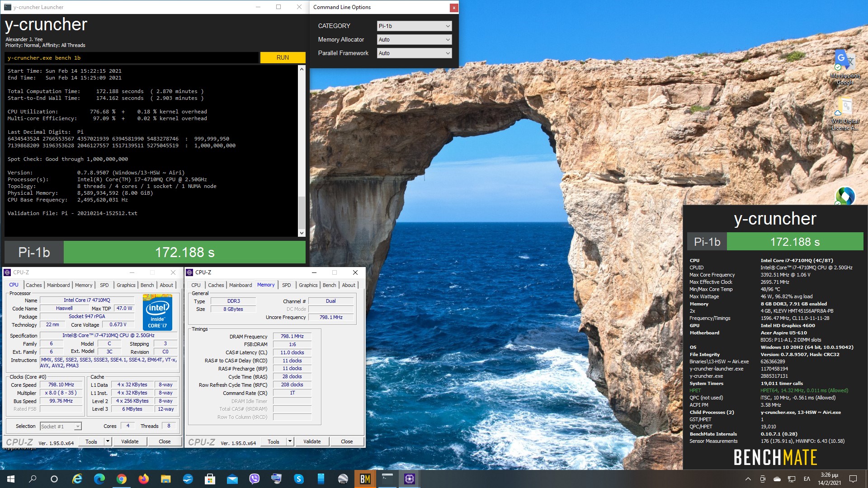
Task: Switch to CPU-Z taskbar icon
Action: (410, 479)
